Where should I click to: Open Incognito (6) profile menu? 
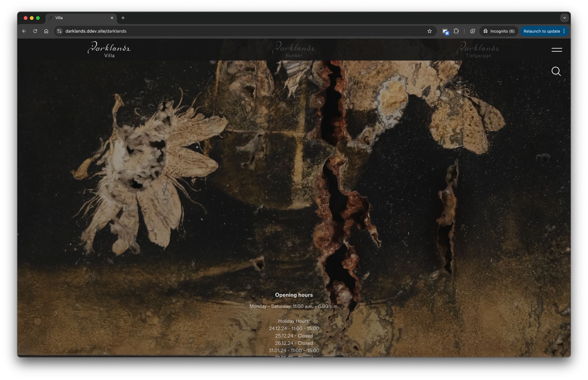(x=499, y=31)
